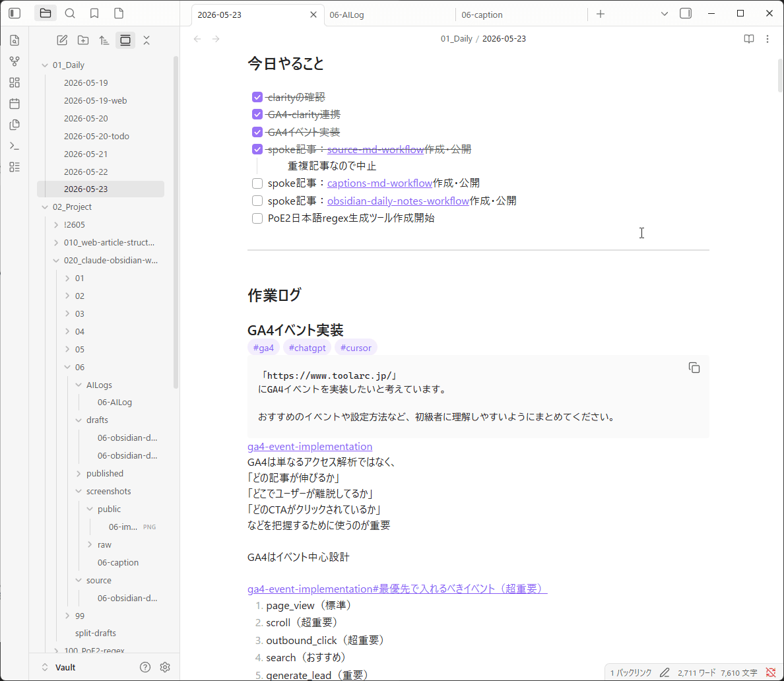
Task: Open the ga4-event-implementation link
Action: click(x=310, y=447)
